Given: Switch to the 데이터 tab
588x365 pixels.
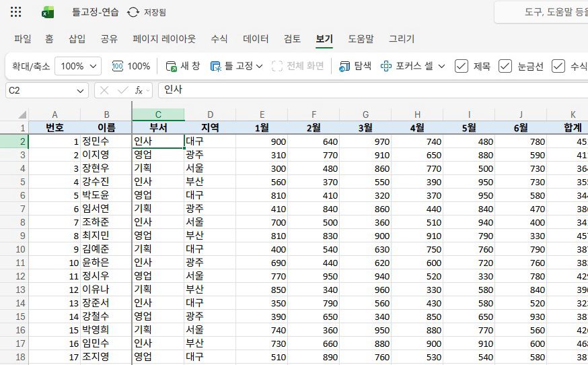Looking at the screenshot, I should (256, 38).
